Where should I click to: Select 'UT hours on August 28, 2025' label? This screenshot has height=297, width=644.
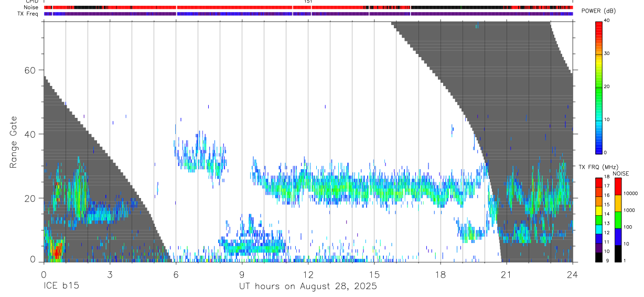308,287
